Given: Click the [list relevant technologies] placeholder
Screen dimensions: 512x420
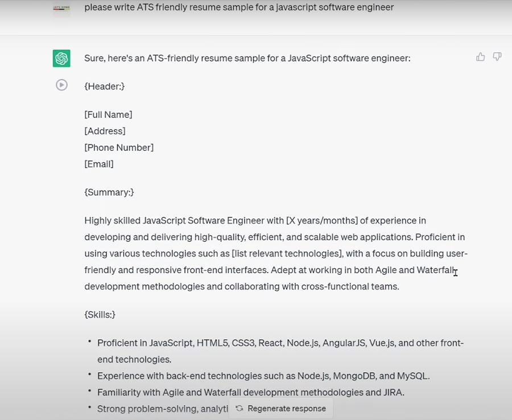Looking at the screenshot, I should tap(289, 253).
